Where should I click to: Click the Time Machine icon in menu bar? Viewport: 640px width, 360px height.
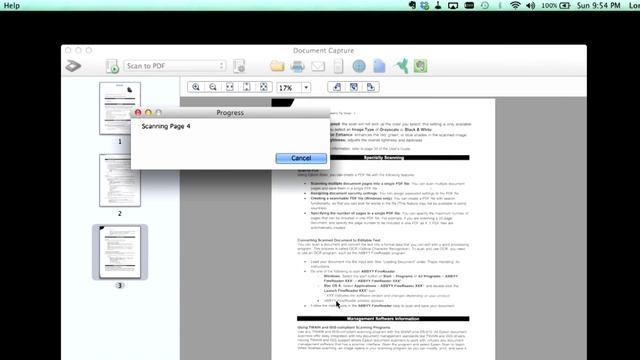coord(485,5)
